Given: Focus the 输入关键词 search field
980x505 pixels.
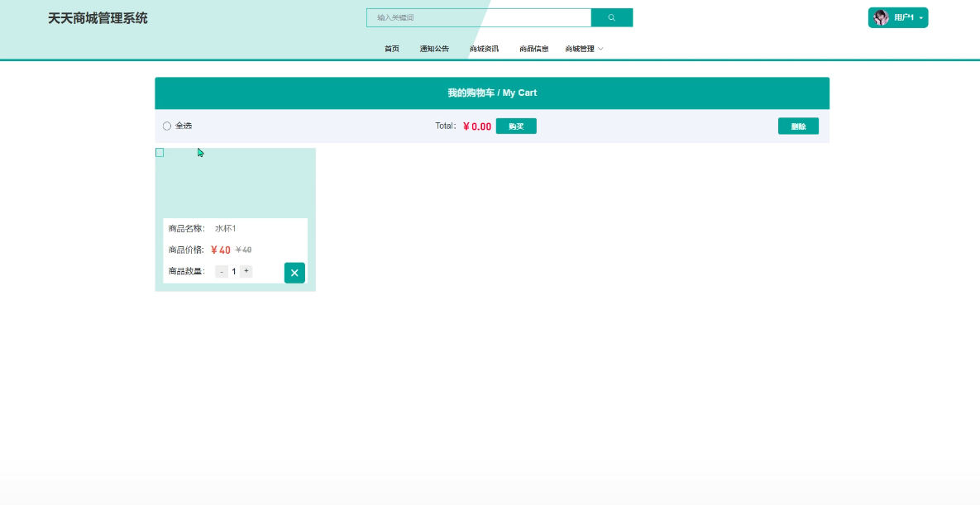Looking at the screenshot, I should [479, 17].
